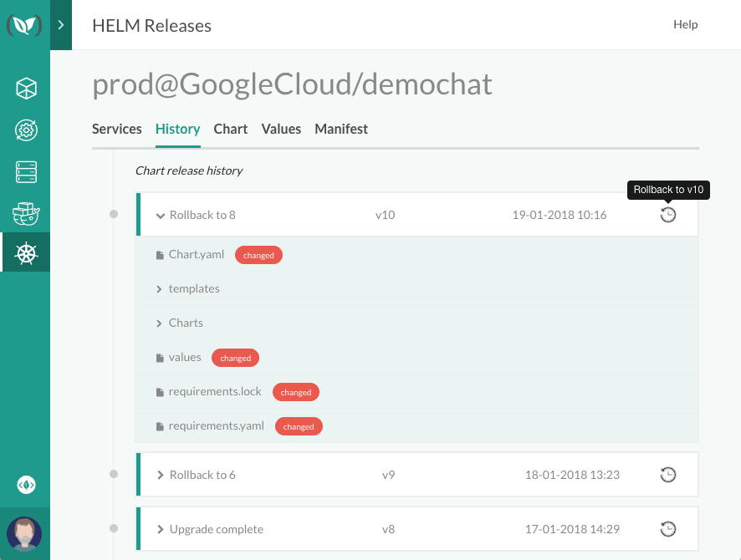Screen dimensions: 741x560
Task: Open the requirements.lock file entry
Action: tap(214, 391)
